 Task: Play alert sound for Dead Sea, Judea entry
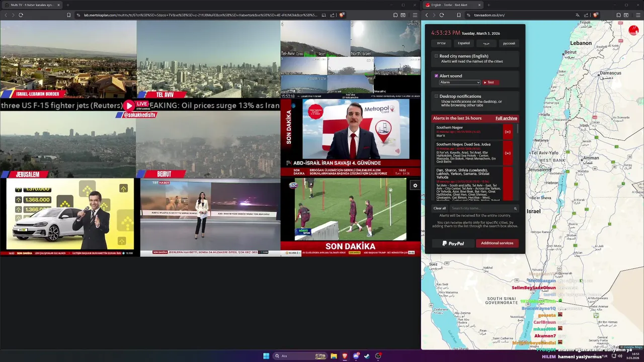click(x=508, y=153)
